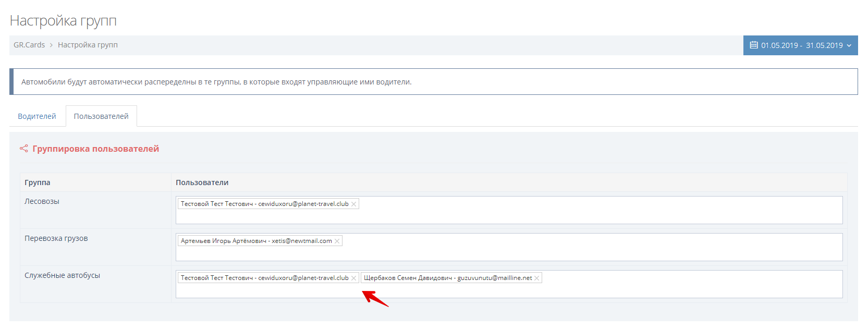Remove Щербаков Семен Давидович tag
Screen dimensions: 868x329
click(536, 278)
